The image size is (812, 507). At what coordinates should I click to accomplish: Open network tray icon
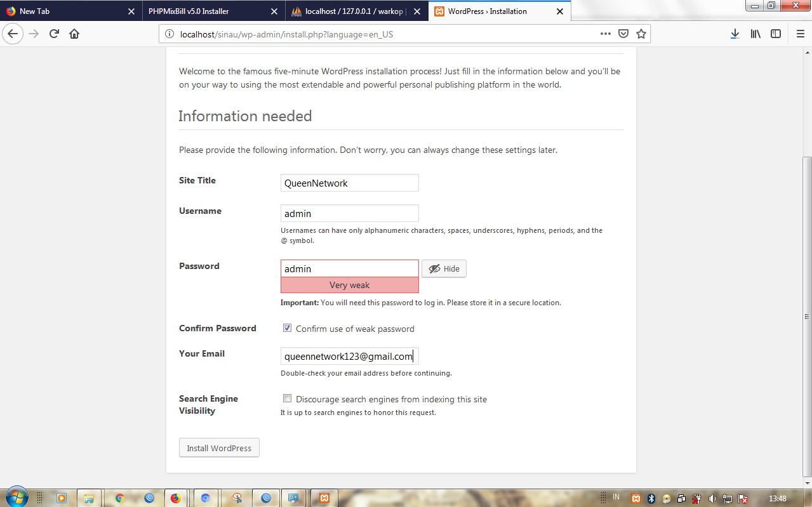[728, 498]
